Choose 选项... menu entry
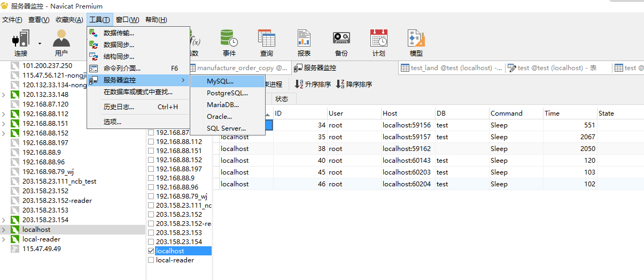This screenshot has height=280, width=644. click(x=138, y=122)
